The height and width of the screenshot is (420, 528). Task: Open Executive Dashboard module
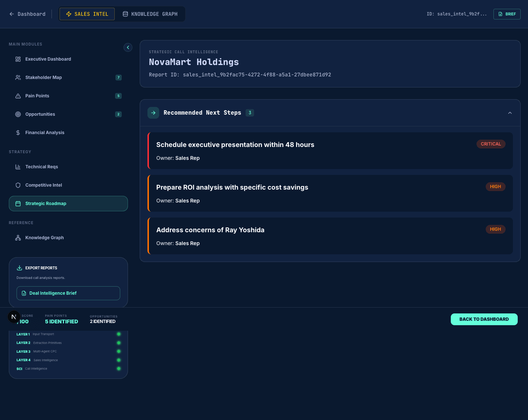point(68,59)
